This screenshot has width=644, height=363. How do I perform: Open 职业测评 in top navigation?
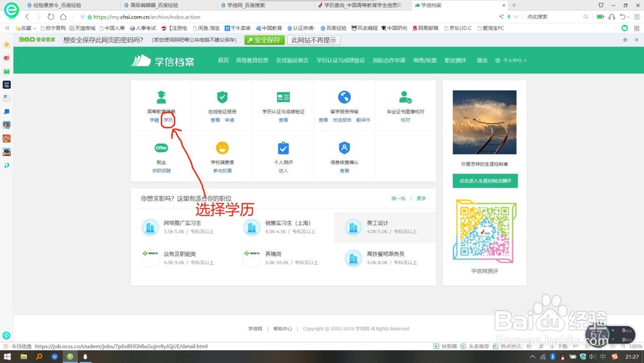click(x=455, y=61)
